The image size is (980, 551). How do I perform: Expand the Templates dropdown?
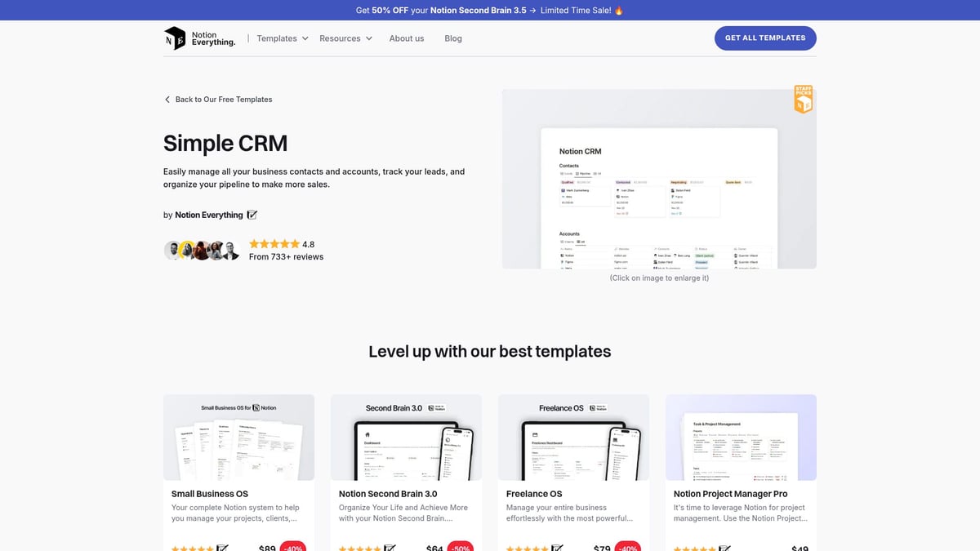(281, 38)
